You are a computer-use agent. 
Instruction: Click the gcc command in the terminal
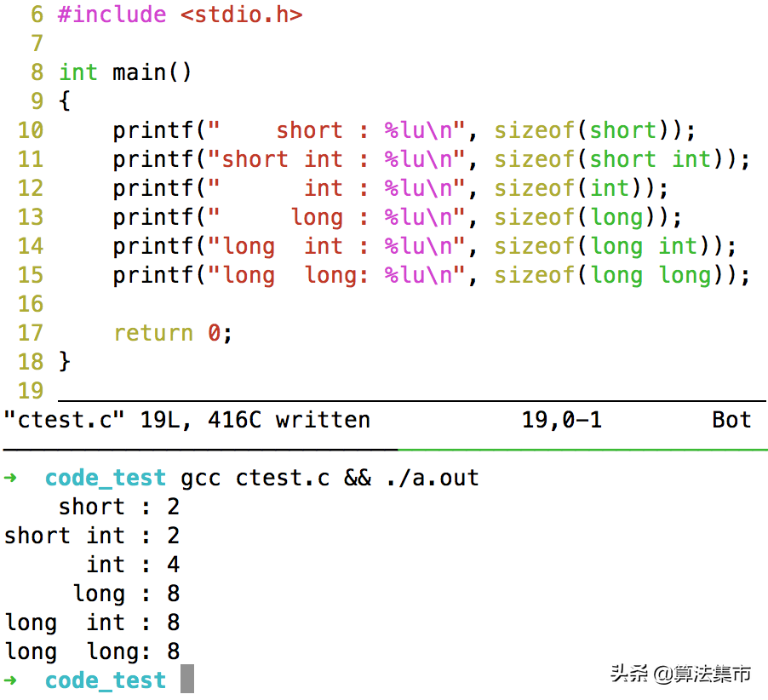pos(201,478)
